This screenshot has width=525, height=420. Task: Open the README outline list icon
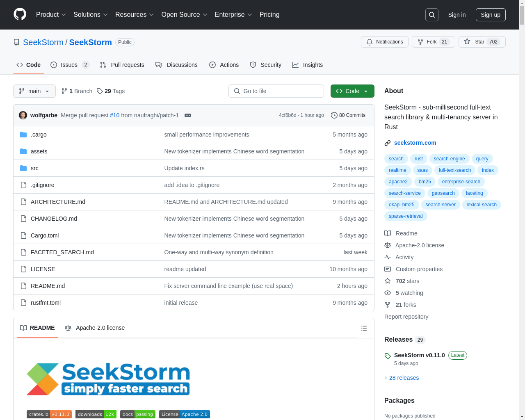(364, 328)
